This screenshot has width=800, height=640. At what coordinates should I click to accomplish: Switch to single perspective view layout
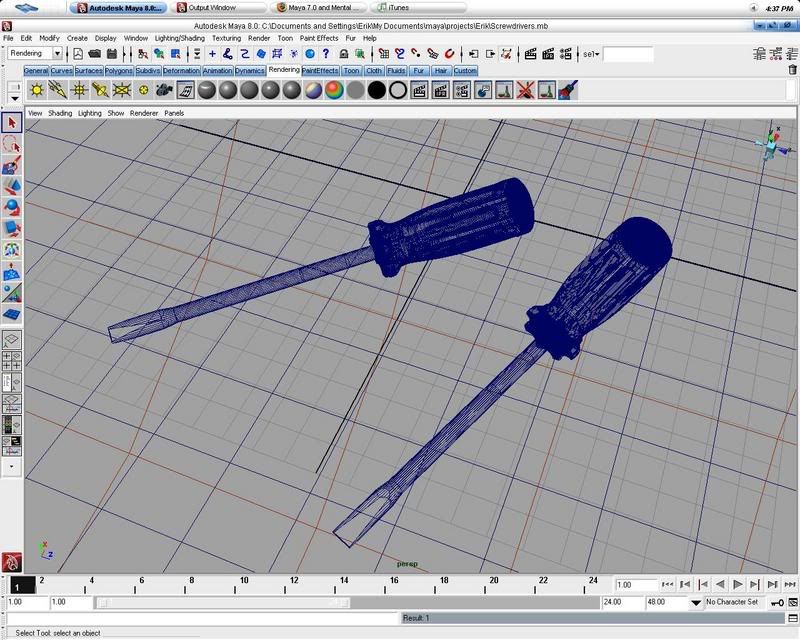[12, 339]
